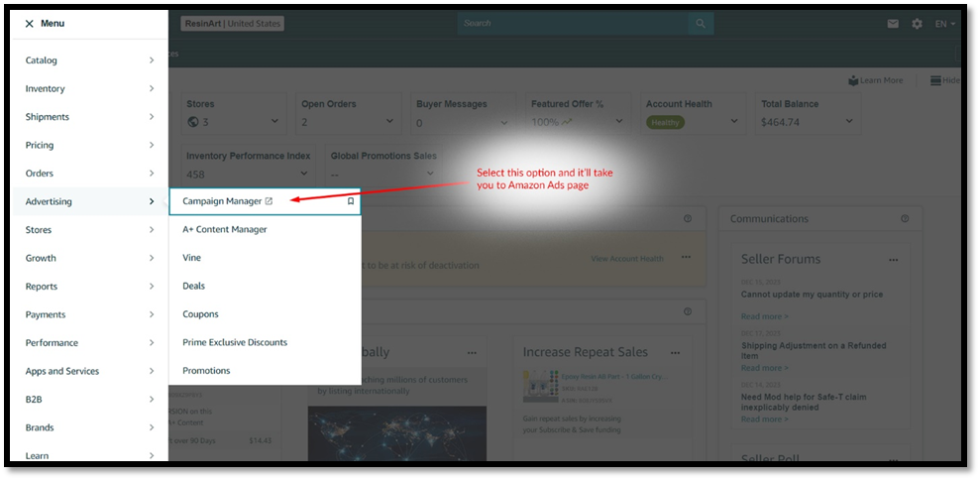Open the settings gear icon
The width and height of the screenshot is (980, 480).
coord(917,24)
